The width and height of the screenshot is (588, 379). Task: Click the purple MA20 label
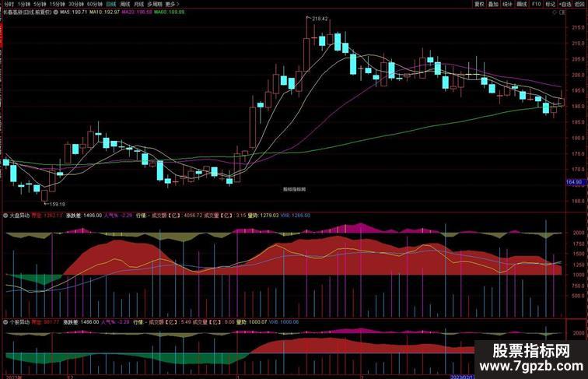[x=137, y=12]
